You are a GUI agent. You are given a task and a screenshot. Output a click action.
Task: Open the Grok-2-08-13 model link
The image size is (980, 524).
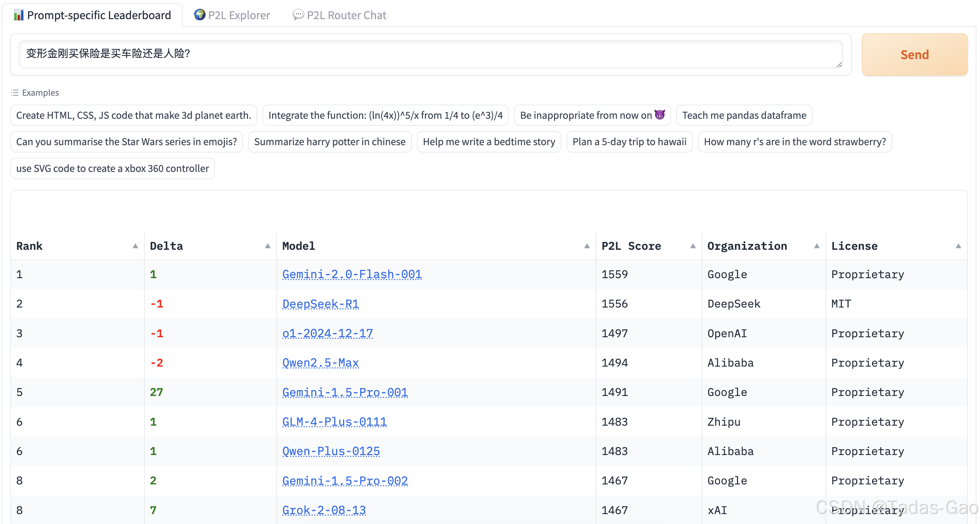point(324,510)
